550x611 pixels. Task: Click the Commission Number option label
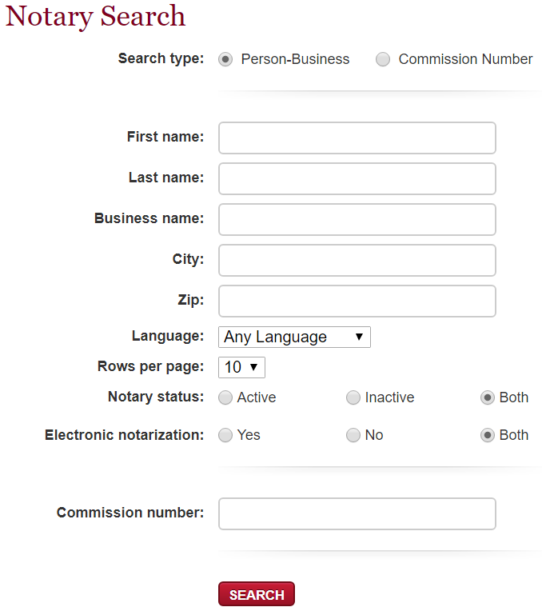point(465,59)
